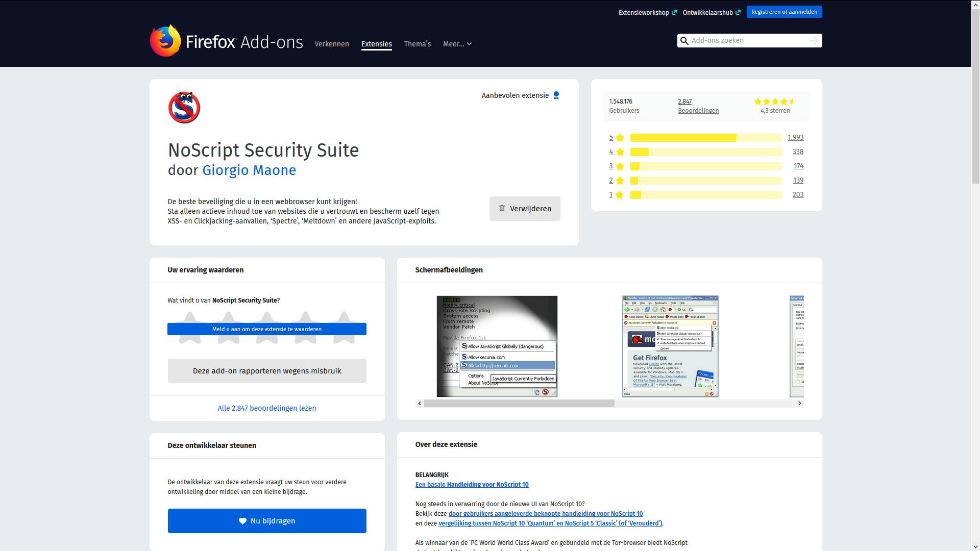Open the Thema's tab

[418, 44]
